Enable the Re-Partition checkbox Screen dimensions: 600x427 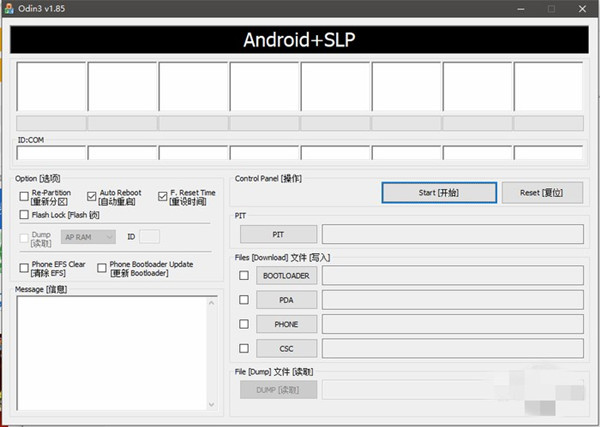pyautogui.click(x=24, y=196)
